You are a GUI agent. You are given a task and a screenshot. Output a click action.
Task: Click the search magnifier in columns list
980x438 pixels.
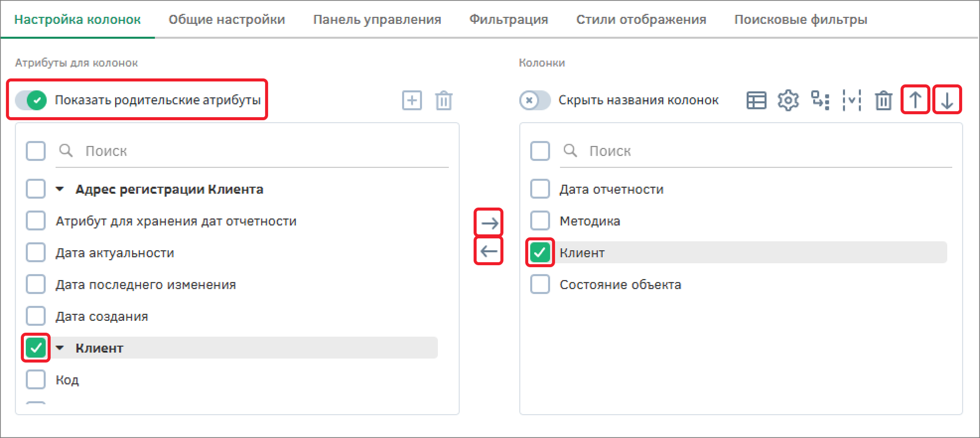point(570,150)
